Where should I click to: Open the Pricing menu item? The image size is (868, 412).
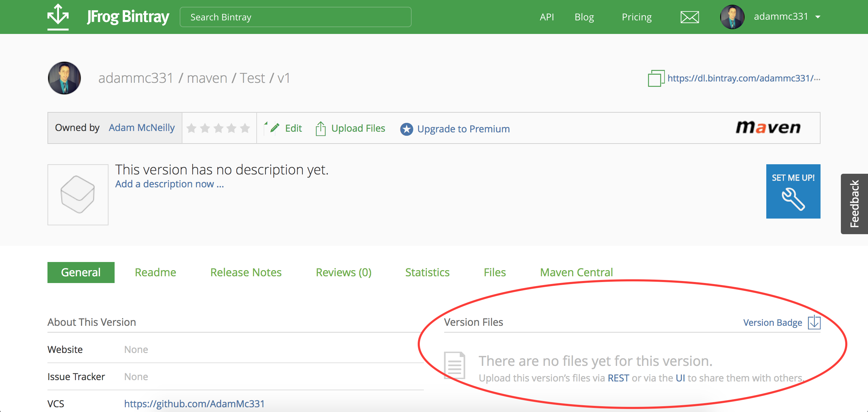636,17
